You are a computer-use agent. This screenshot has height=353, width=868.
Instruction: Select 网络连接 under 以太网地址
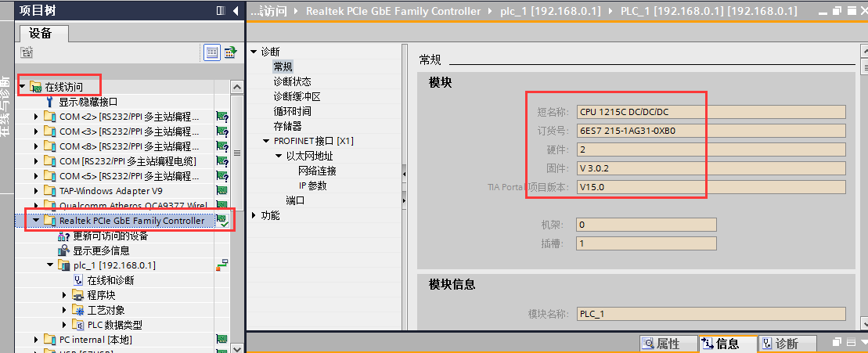(317, 171)
